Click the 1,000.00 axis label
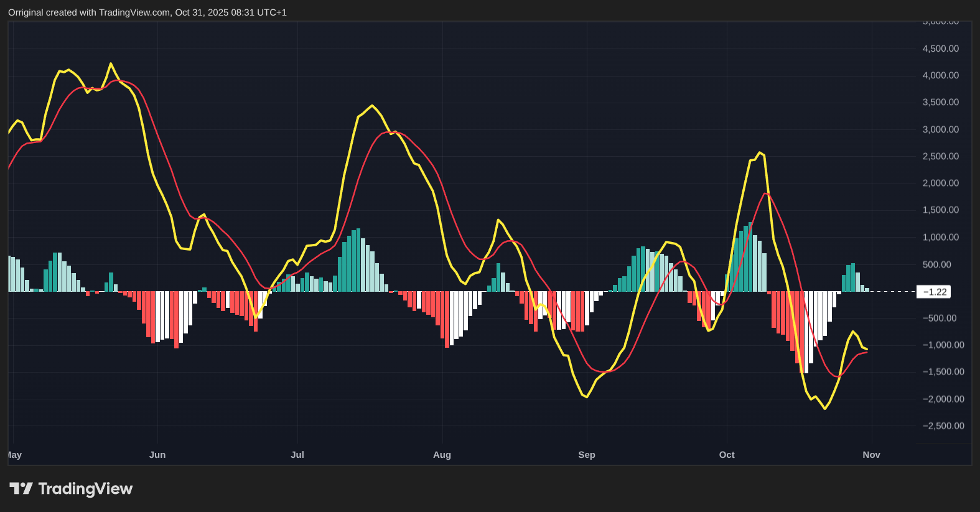The width and height of the screenshot is (980, 512). (x=940, y=237)
